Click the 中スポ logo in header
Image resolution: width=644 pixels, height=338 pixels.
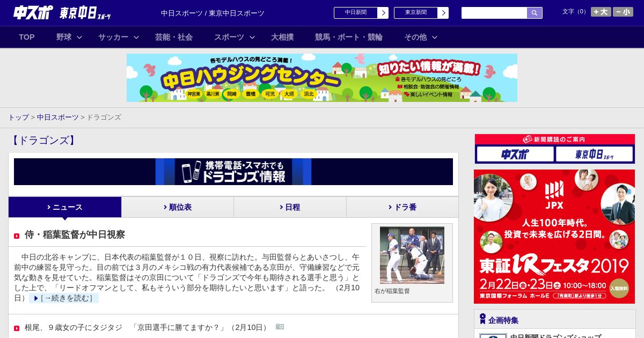(x=33, y=13)
